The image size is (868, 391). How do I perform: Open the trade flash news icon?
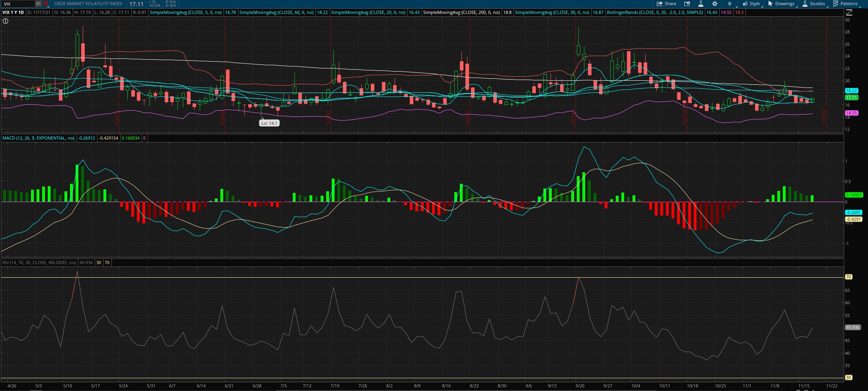point(687,4)
